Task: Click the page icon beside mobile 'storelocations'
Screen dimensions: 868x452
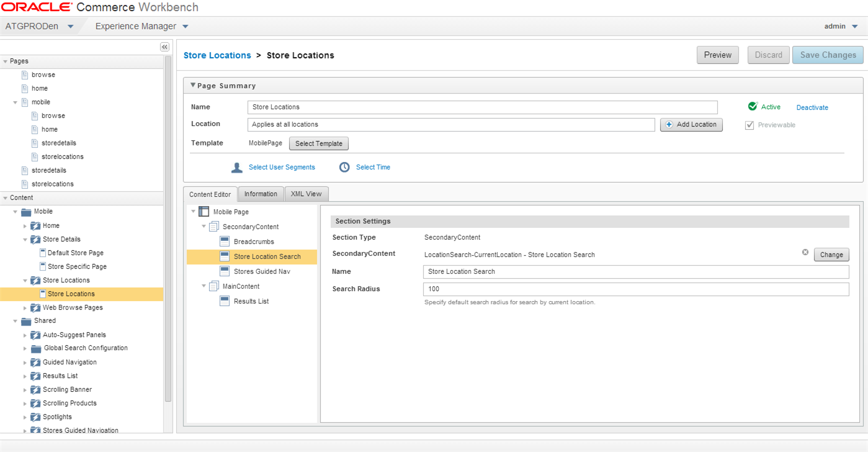Action: pos(35,156)
